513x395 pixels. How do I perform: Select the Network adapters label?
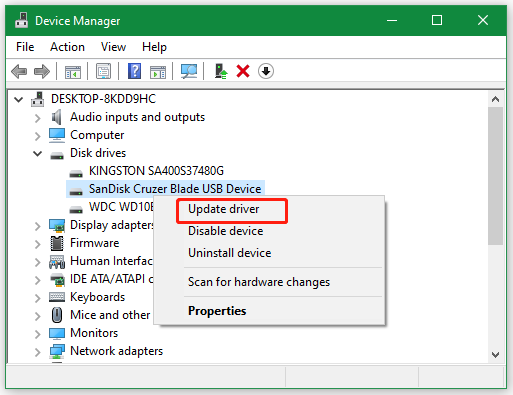[116, 351]
